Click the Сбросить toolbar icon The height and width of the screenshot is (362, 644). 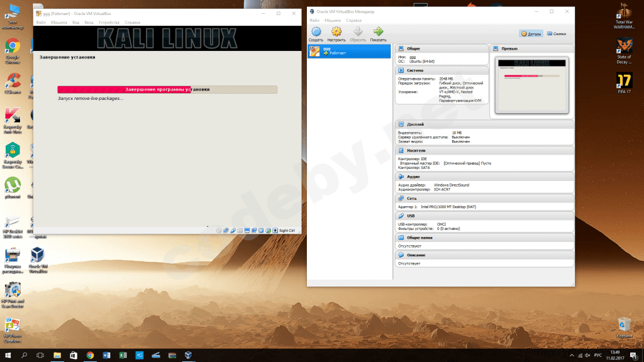tap(358, 33)
